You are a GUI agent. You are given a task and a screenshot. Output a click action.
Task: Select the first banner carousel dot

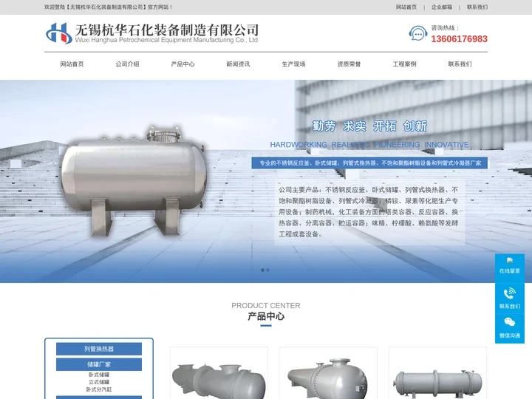coord(262,270)
